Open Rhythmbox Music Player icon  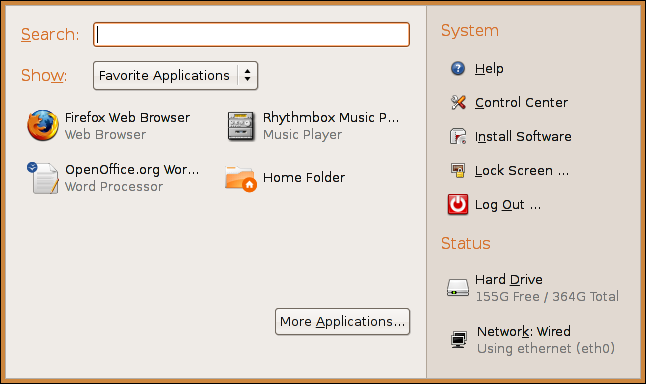(241, 126)
